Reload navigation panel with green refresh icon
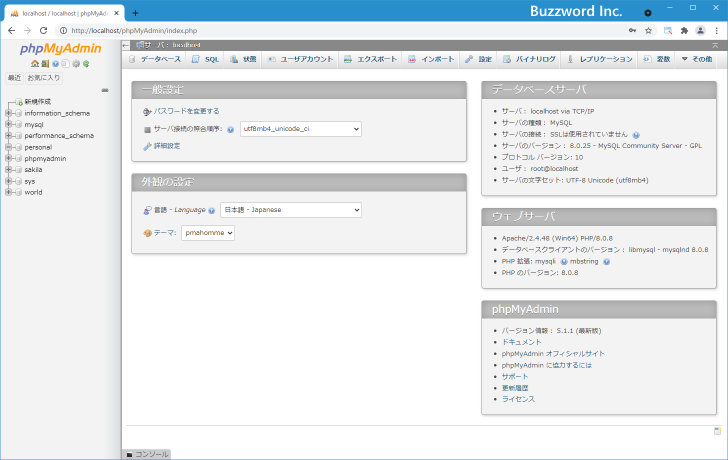Screen dimensions: 728x460 click(86, 64)
